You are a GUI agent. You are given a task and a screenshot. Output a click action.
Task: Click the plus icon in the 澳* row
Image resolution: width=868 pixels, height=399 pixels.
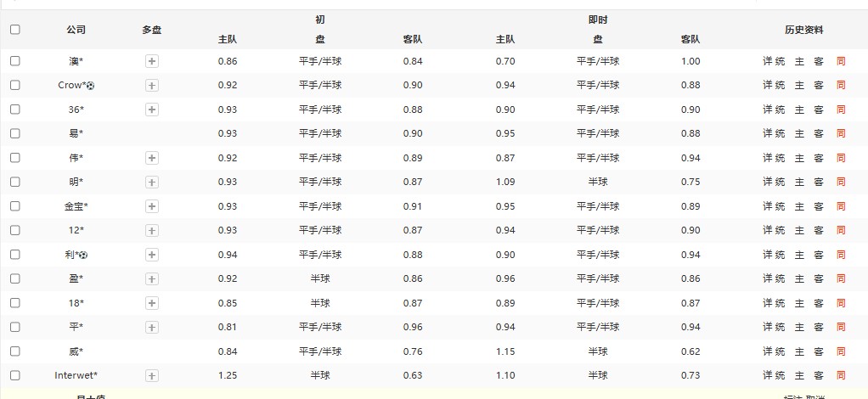click(x=152, y=61)
